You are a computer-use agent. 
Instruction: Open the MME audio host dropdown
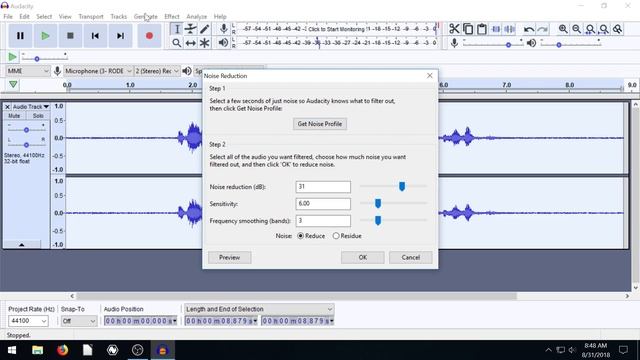pos(28,71)
